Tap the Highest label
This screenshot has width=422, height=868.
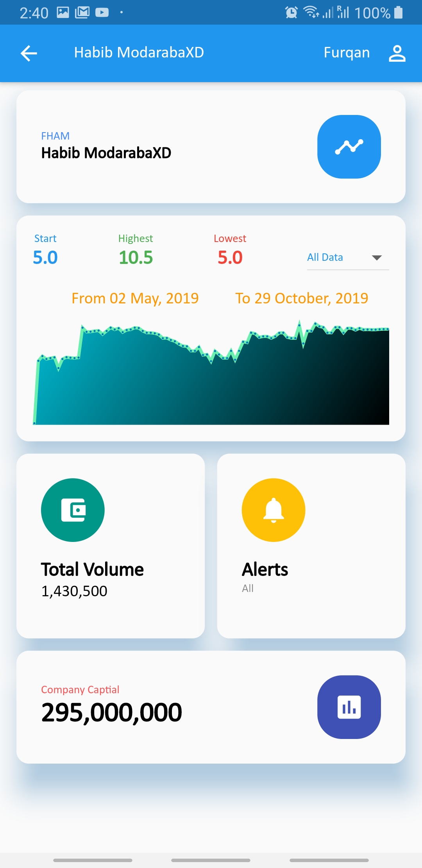[136, 239]
